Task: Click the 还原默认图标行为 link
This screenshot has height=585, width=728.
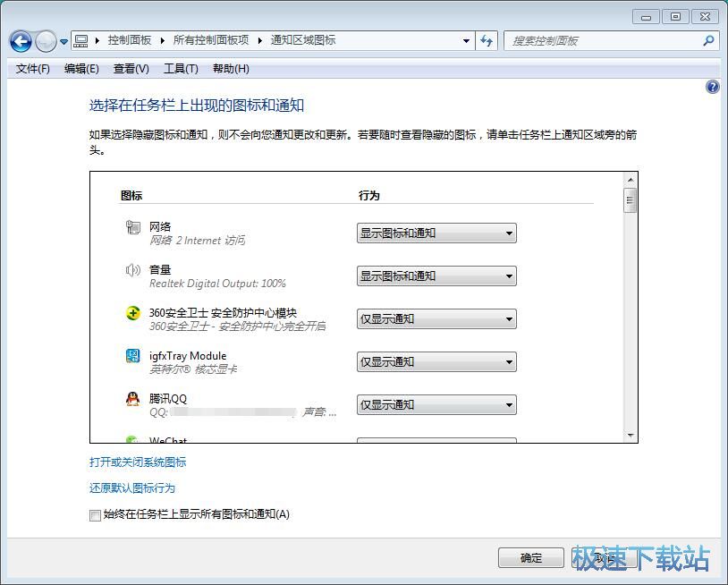Action: 132,488
